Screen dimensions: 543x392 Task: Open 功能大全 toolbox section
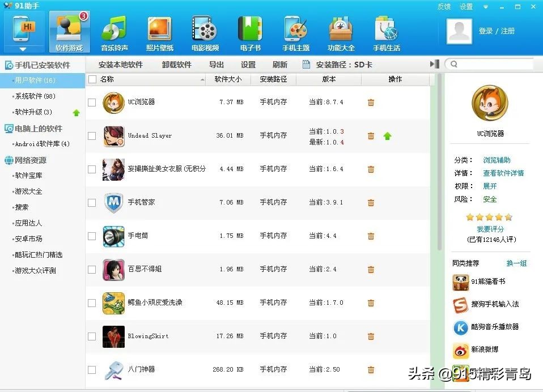(x=341, y=33)
